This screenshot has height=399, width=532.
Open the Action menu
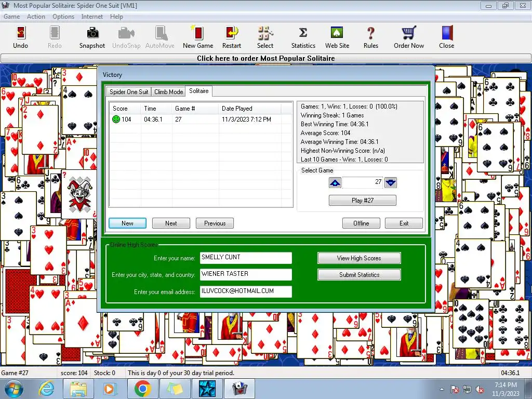[x=36, y=17]
